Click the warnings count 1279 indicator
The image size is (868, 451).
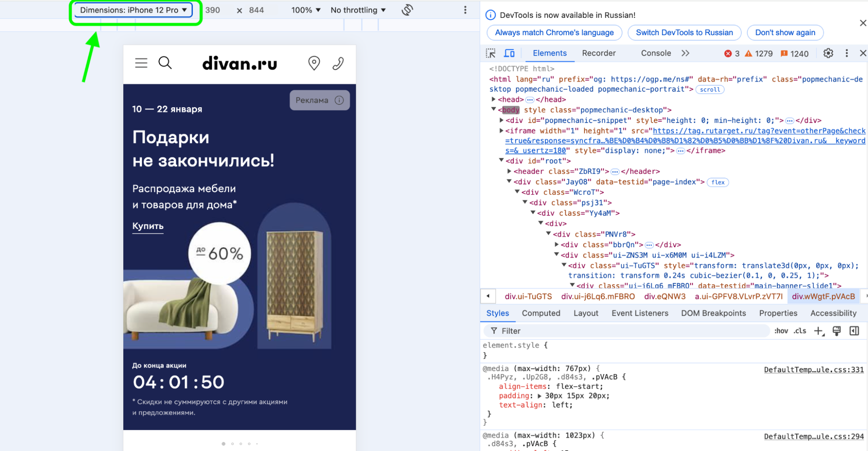tap(759, 53)
